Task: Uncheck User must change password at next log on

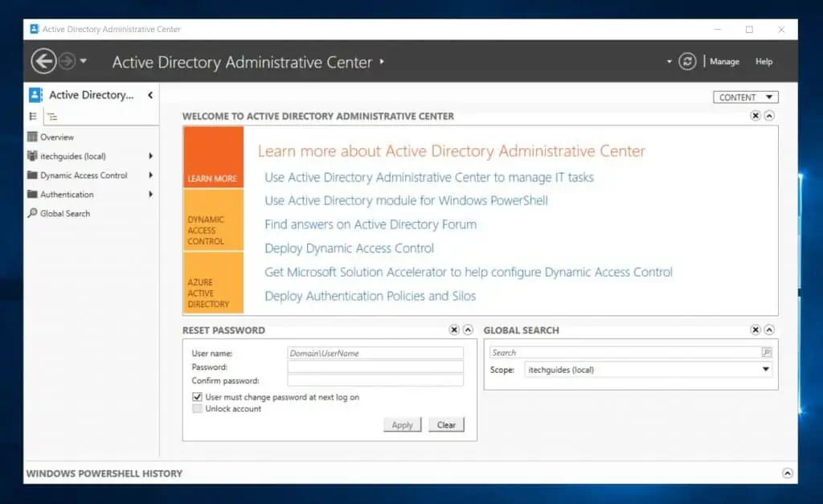Action: coord(198,397)
